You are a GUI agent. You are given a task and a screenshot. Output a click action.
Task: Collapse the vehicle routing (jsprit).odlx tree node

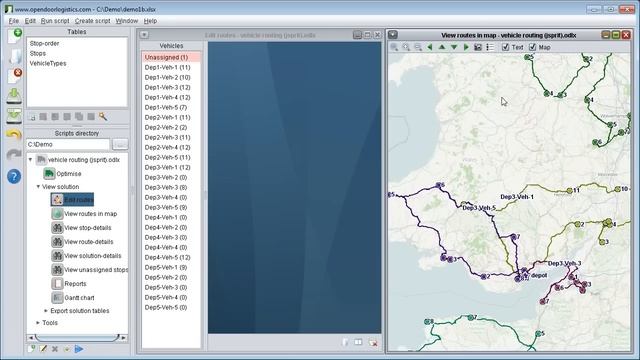click(x=31, y=160)
